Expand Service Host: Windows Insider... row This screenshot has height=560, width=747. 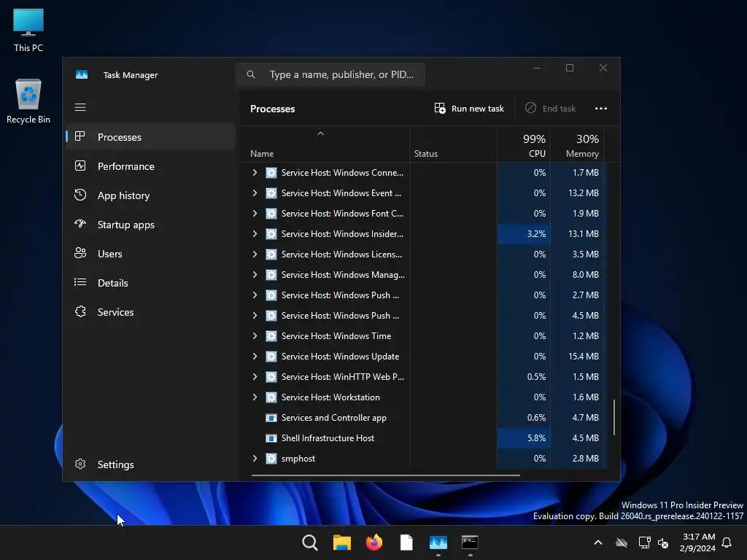(255, 234)
